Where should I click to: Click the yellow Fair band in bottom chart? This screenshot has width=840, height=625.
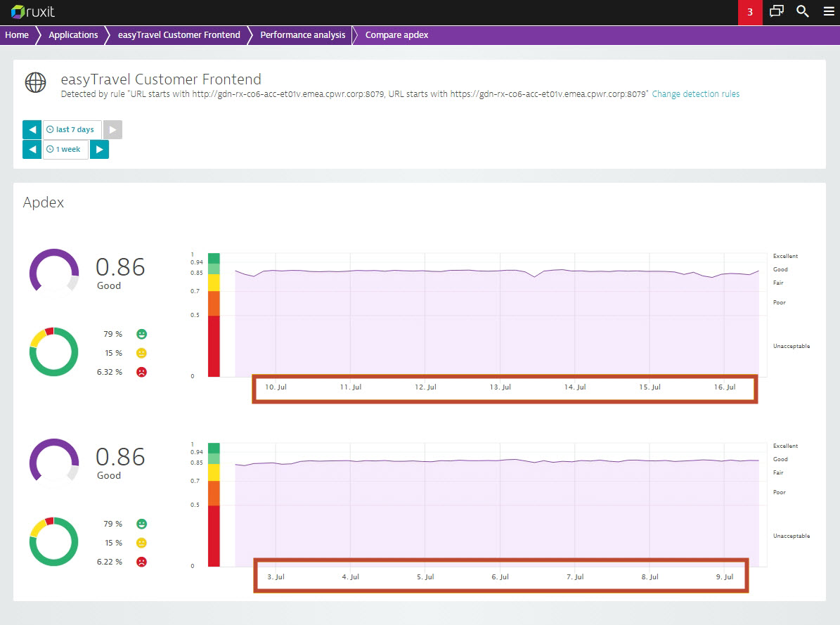click(214, 472)
